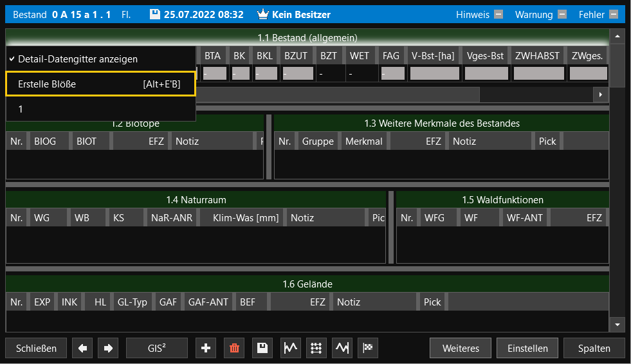This screenshot has width=631, height=364.
Task: Uncheck Detail-Datengitter anzeigen
Action: click(77, 59)
